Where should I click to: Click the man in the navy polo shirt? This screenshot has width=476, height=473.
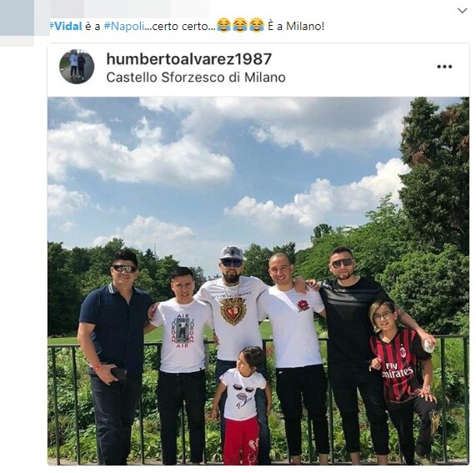[x=114, y=355]
